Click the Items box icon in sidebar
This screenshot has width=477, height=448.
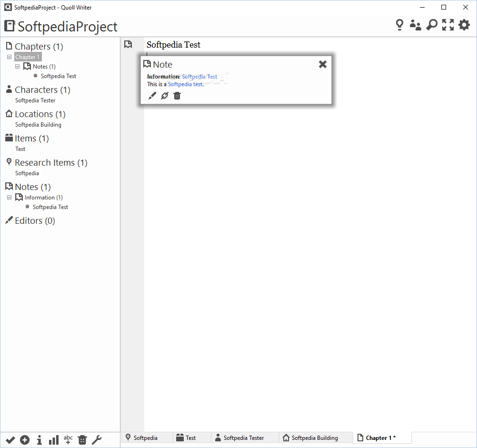click(9, 138)
